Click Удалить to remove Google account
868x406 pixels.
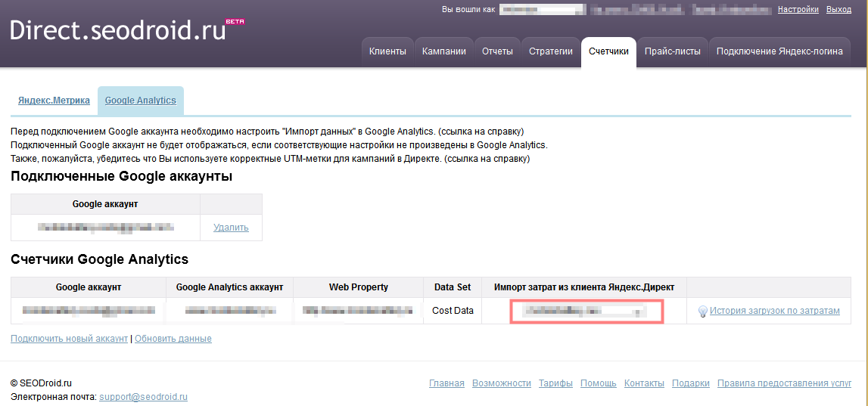coord(231,228)
